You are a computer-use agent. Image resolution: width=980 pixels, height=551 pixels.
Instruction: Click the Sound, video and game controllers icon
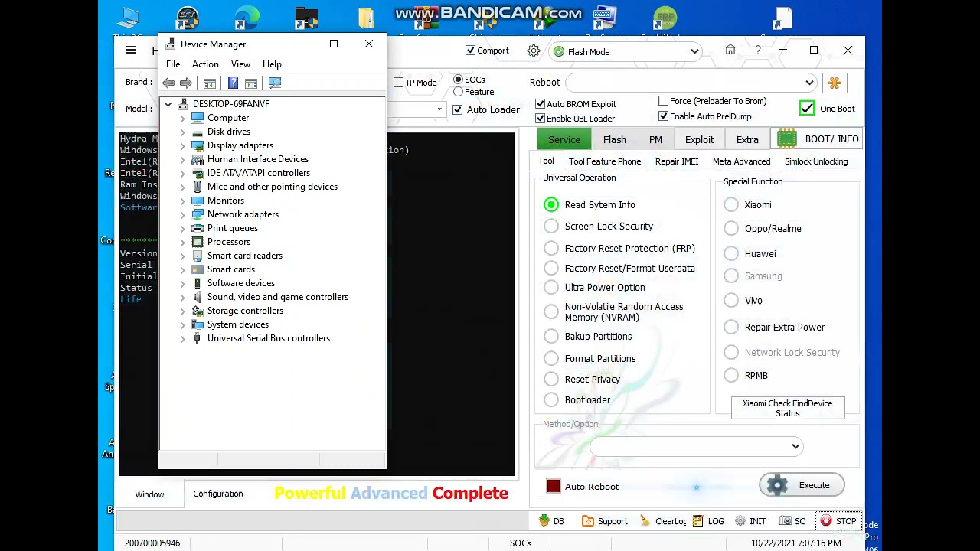pyautogui.click(x=198, y=297)
